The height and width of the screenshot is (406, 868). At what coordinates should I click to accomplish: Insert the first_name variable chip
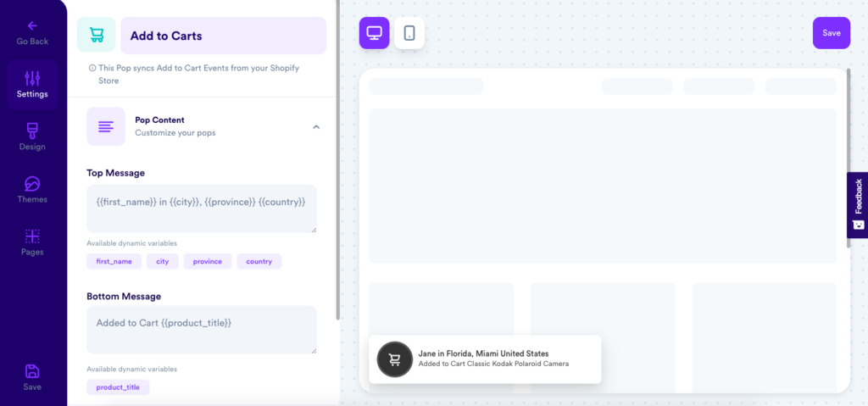[114, 261]
